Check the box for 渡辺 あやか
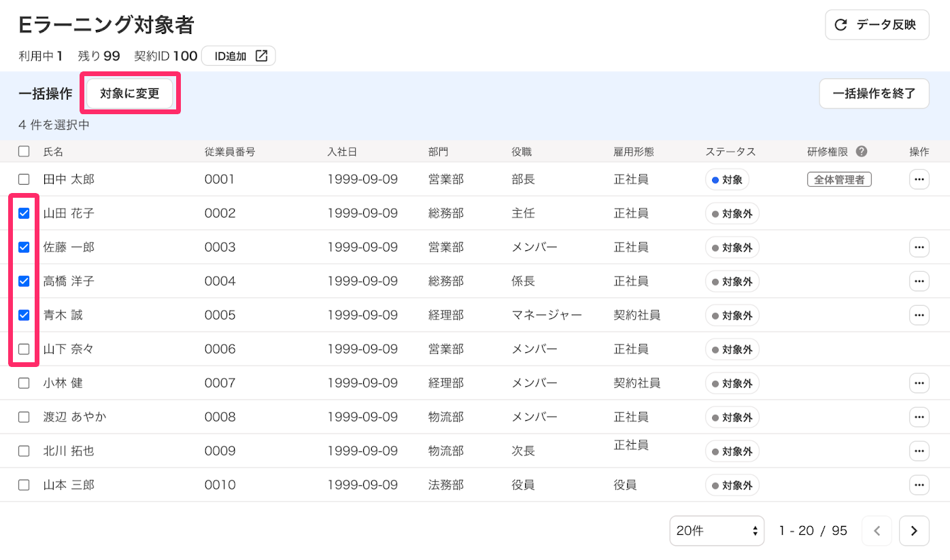Image resolution: width=950 pixels, height=560 pixels. (24, 417)
